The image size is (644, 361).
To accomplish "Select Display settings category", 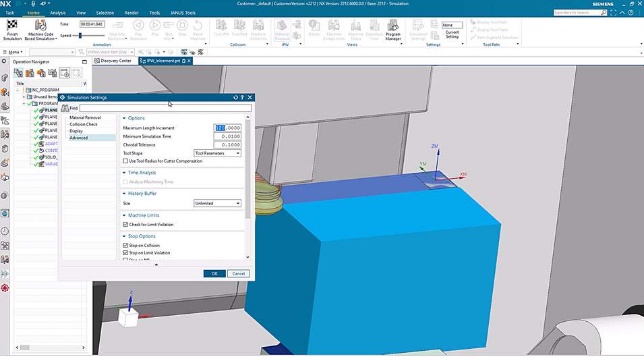I will pos(76,131).
